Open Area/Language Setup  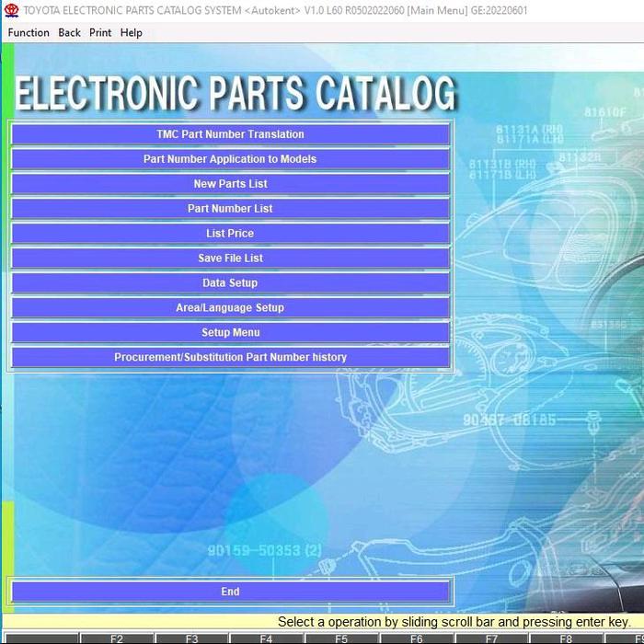tap(230, 308)
